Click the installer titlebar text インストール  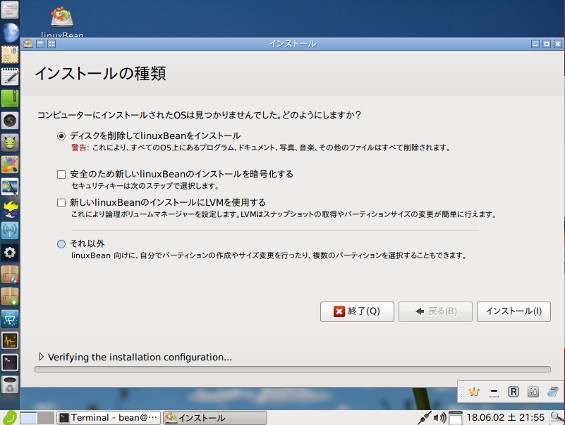293,44
